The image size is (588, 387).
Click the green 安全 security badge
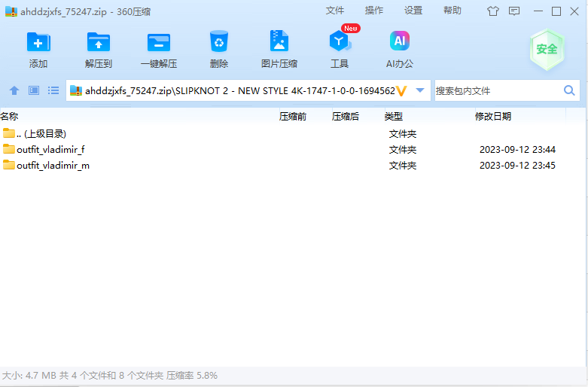click(x=547, y=50)
